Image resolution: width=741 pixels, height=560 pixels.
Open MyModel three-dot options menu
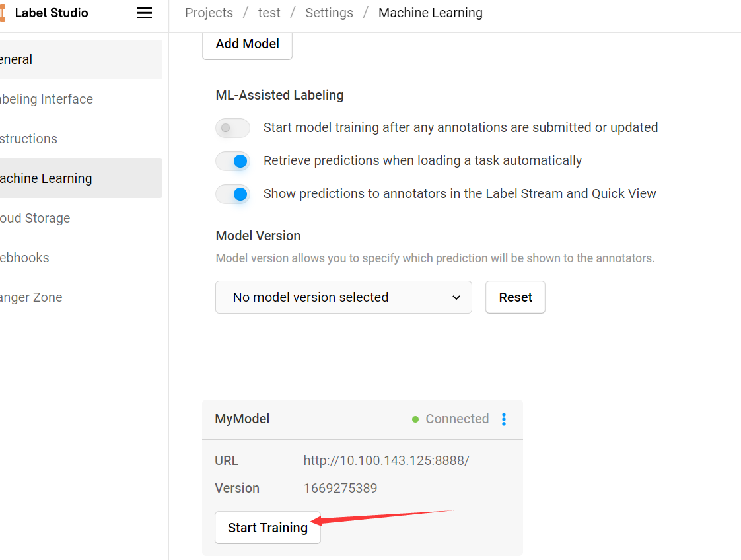point(504,419)
